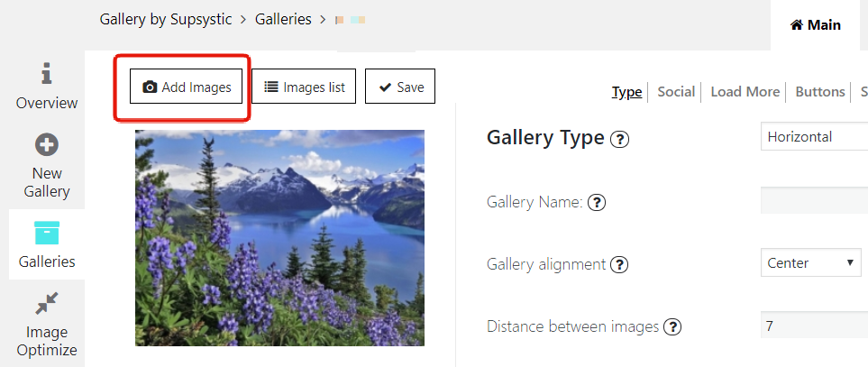
Task: Open the Images list
Action: (304, 87)
